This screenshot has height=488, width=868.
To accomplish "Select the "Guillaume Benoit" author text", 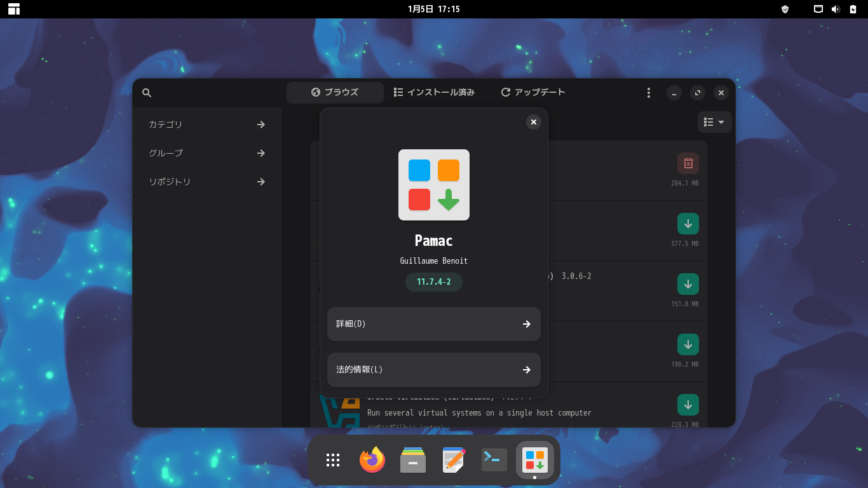I will (x=434, y=261).
